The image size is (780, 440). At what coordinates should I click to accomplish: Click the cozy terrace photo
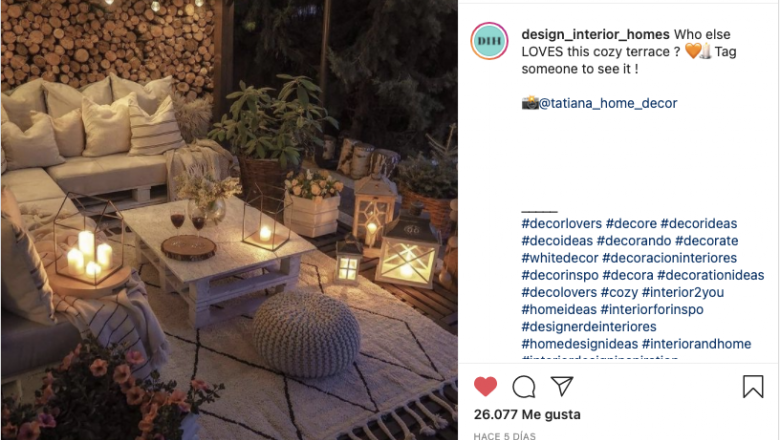point(229,220)
